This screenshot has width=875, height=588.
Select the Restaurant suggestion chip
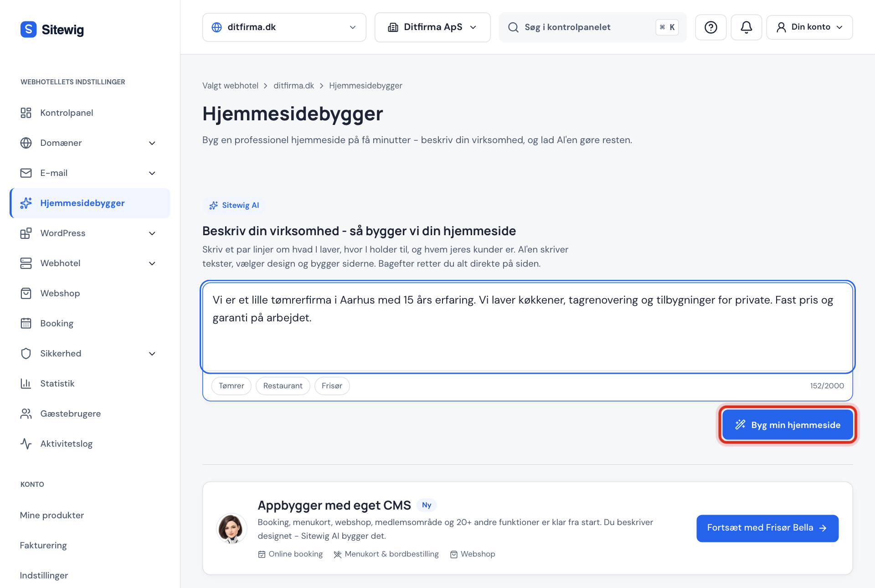(x=283, y=386)
